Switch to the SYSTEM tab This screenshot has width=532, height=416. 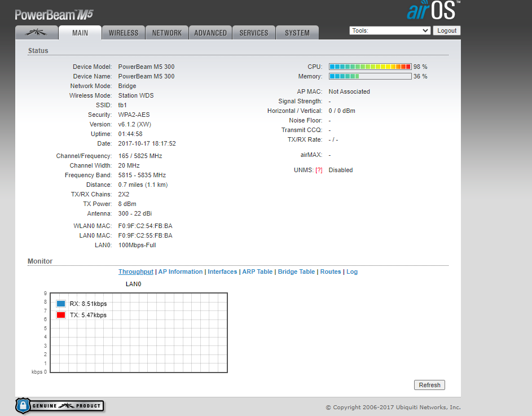(x=297, y=33)
